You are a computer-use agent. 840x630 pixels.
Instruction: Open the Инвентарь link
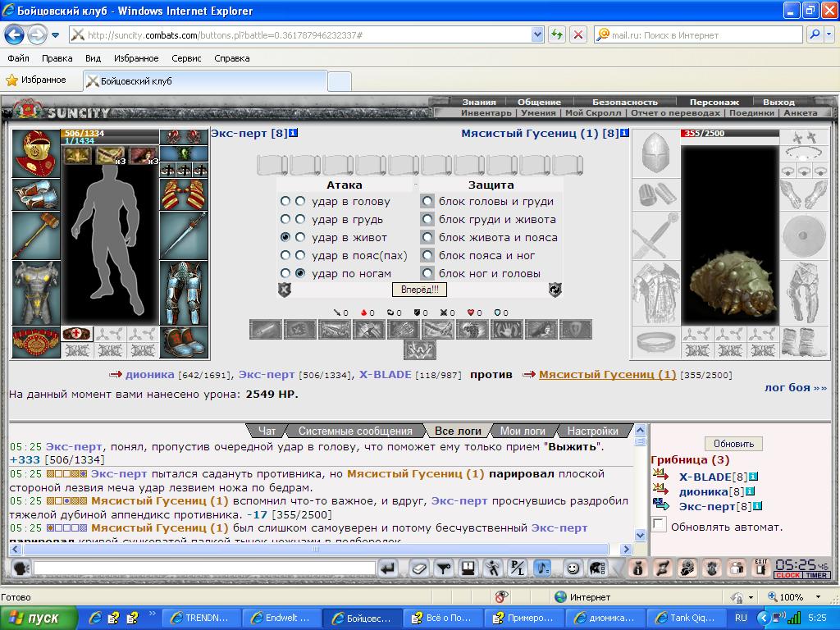click(x=486, y=113)
